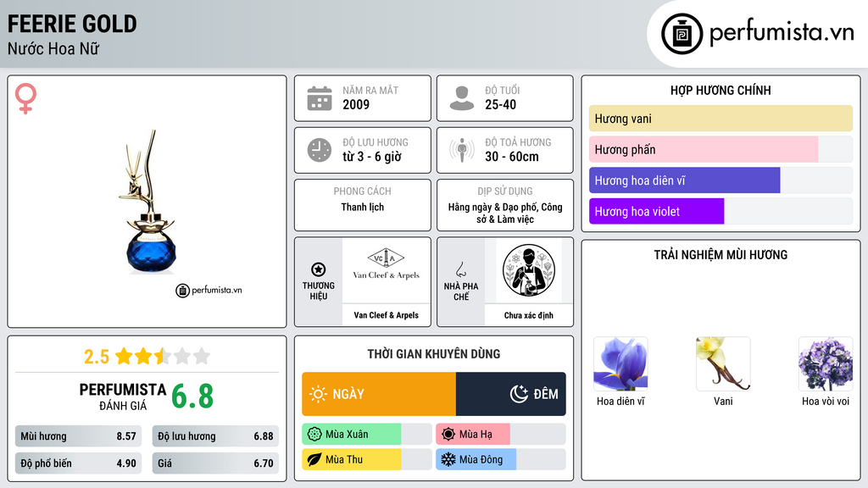The width and height of the screenshot is (868, 488).
Task: Click the Mùi hương 8.57 score row
Action: [x=78, y=436]
